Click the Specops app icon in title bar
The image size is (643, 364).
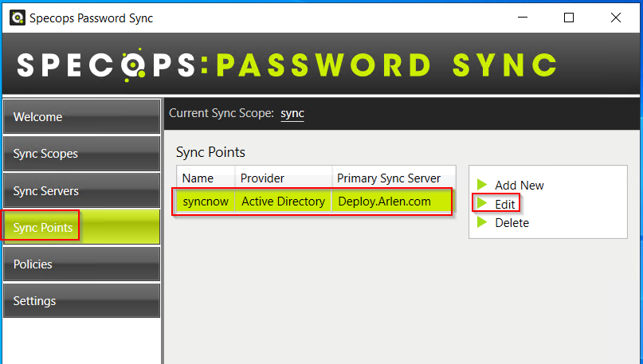(18, 18)
